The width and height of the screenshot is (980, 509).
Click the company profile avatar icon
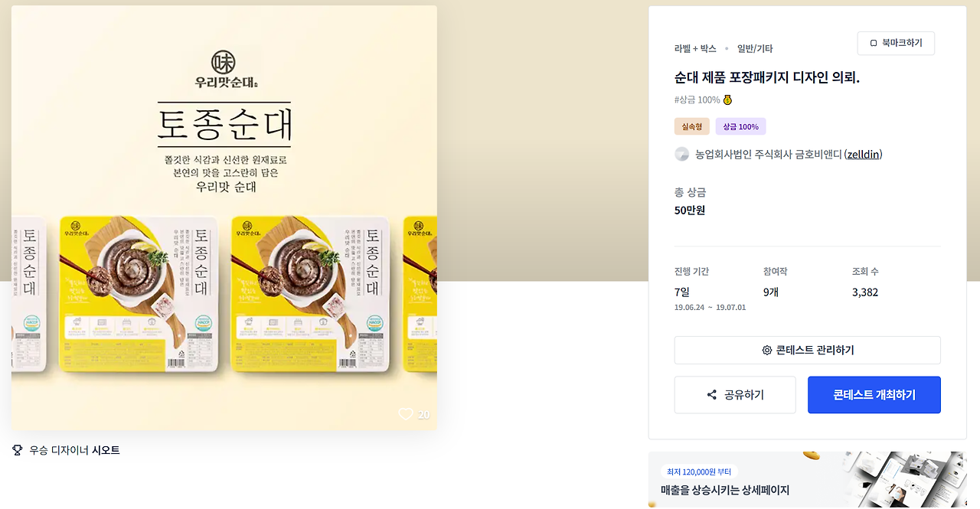click(682, 155)
